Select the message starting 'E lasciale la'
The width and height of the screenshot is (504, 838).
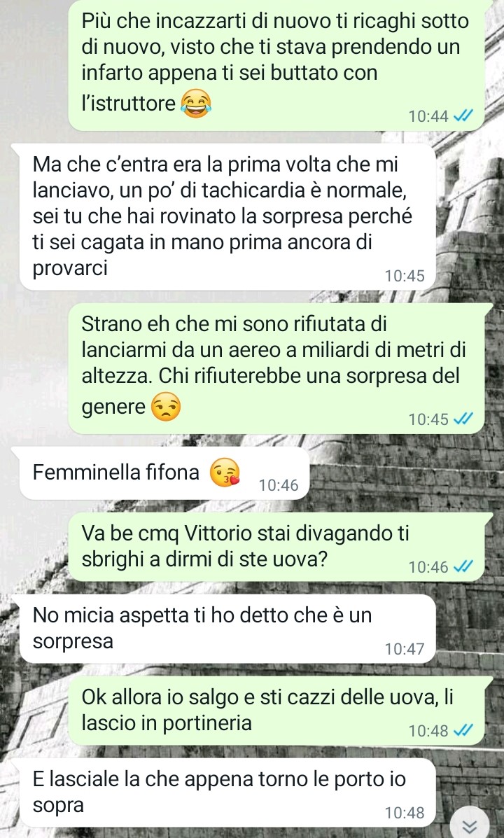tap(227, 792)
